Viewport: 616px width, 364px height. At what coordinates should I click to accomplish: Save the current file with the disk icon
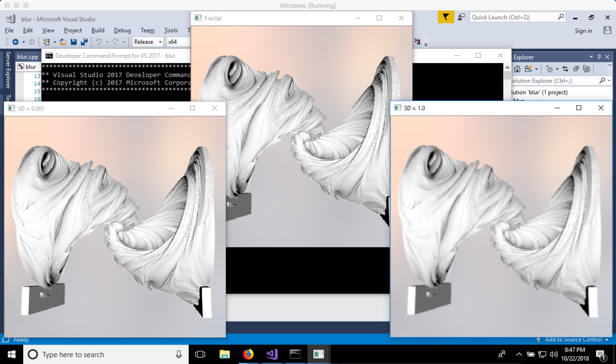[74, 42]
